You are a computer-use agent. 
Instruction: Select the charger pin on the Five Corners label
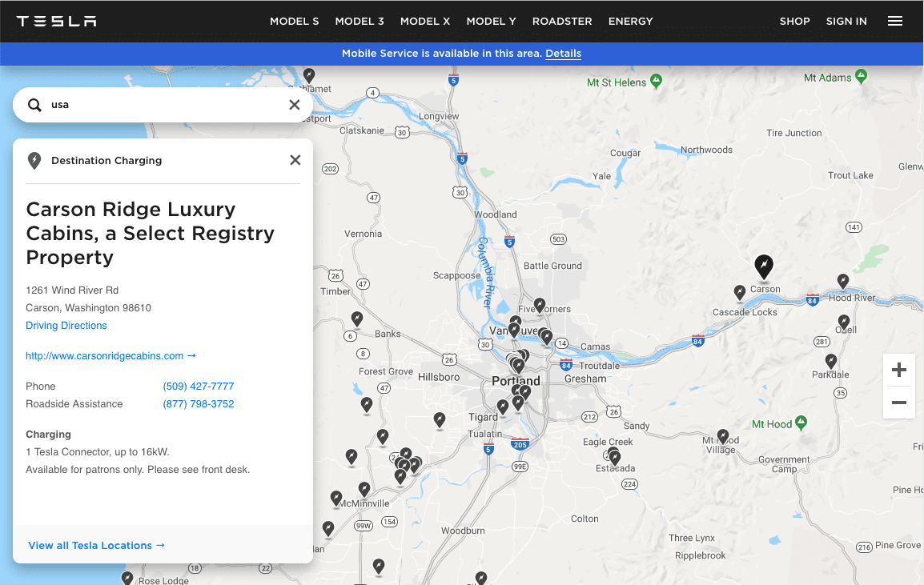click(x=539, y=305)
